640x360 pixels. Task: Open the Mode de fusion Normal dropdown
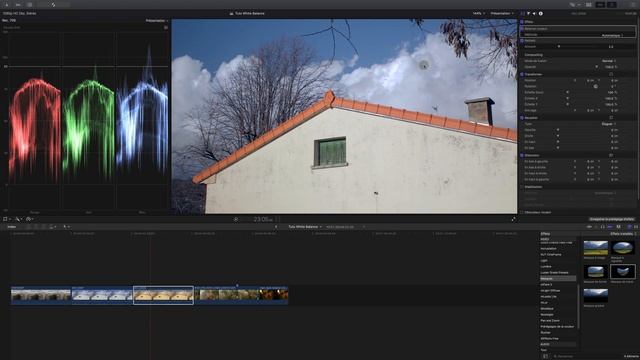click(x=609, y=60)
